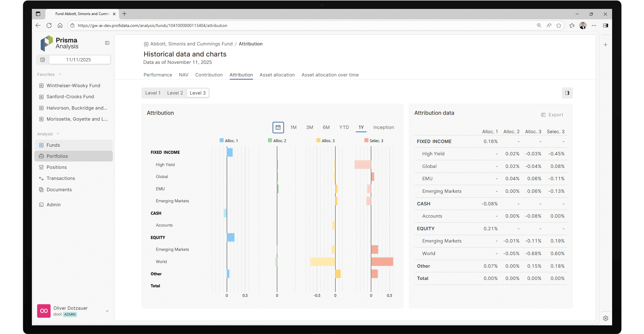The height and width of the screenshot is (334, 644).
Task: Expand the Oliver Dotzauer user menu
Action: click(107, 311)
